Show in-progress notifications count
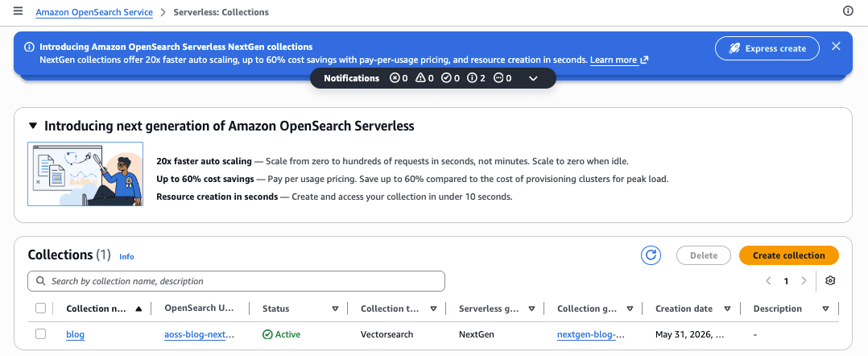This screenshot has width=868, height=356. click(502, 79)
